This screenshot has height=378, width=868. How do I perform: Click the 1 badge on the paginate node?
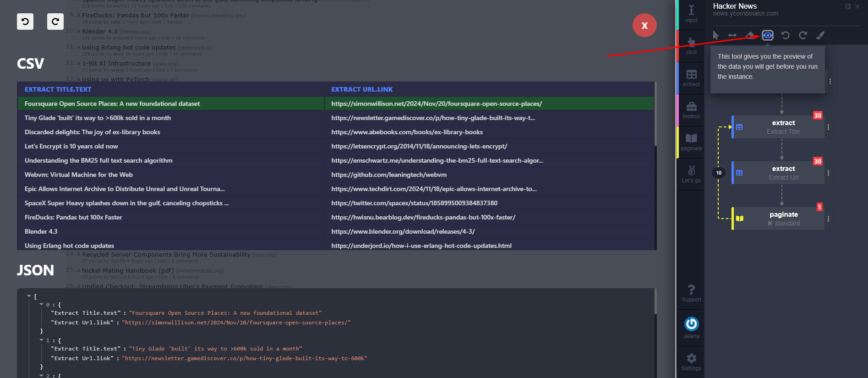tap(819, 207)
